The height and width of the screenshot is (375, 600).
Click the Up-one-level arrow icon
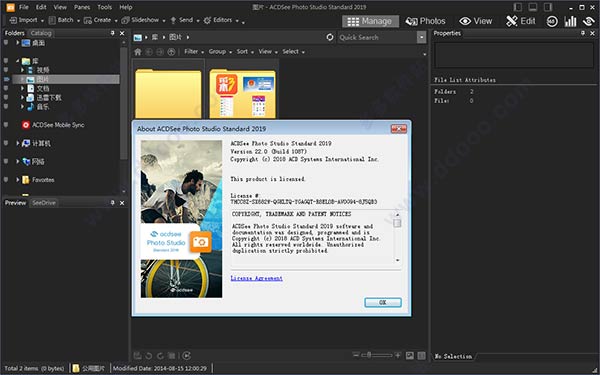point(171,52)
